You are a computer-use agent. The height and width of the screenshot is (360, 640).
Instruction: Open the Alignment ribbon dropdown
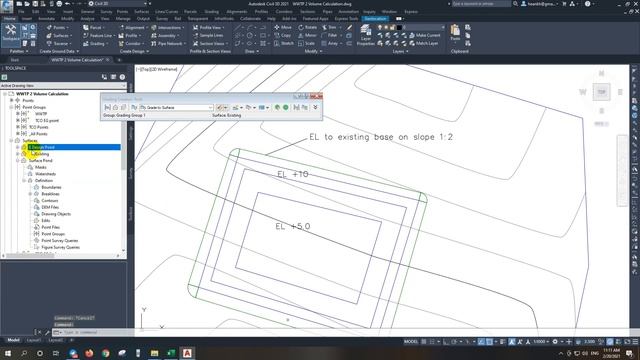click(133, 27)
